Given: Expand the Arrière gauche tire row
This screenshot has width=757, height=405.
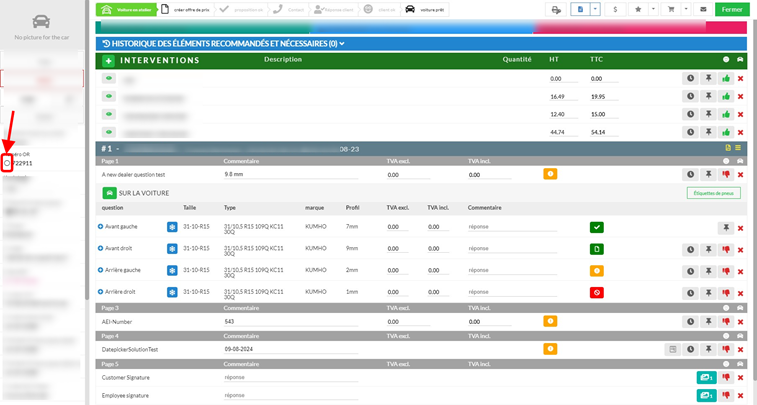Looking at the screenshot, I should [100, 270].
